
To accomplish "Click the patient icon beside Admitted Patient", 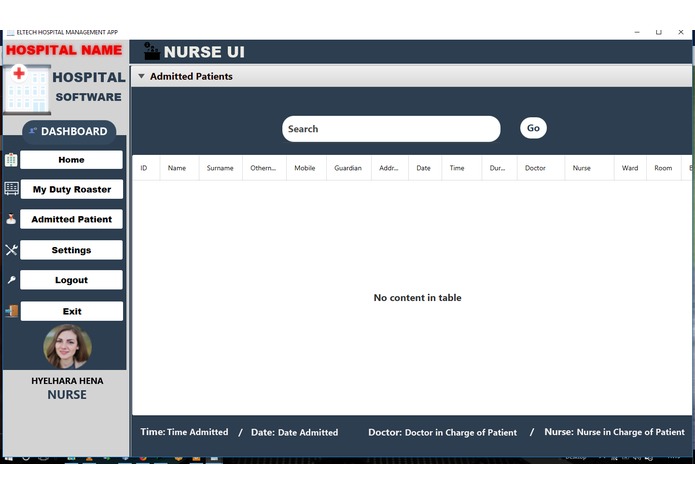I will [11, 219].
